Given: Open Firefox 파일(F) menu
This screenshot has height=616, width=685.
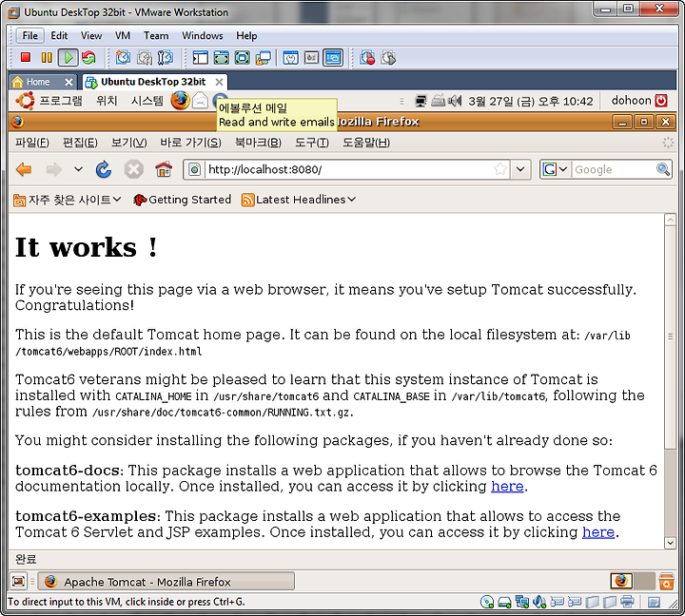Looking at the screenshot, I should pos(32,143).
